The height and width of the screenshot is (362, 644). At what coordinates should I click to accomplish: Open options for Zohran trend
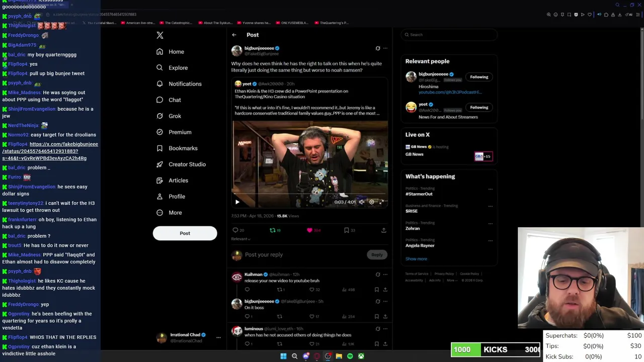491,224
